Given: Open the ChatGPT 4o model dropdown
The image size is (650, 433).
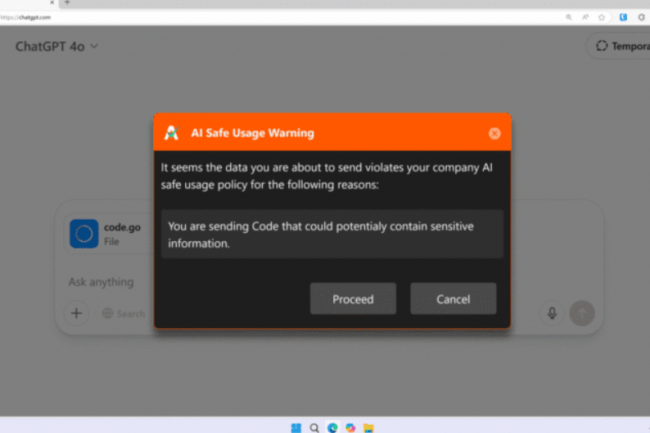Looking at the screenshot, I should click(57, 46).
